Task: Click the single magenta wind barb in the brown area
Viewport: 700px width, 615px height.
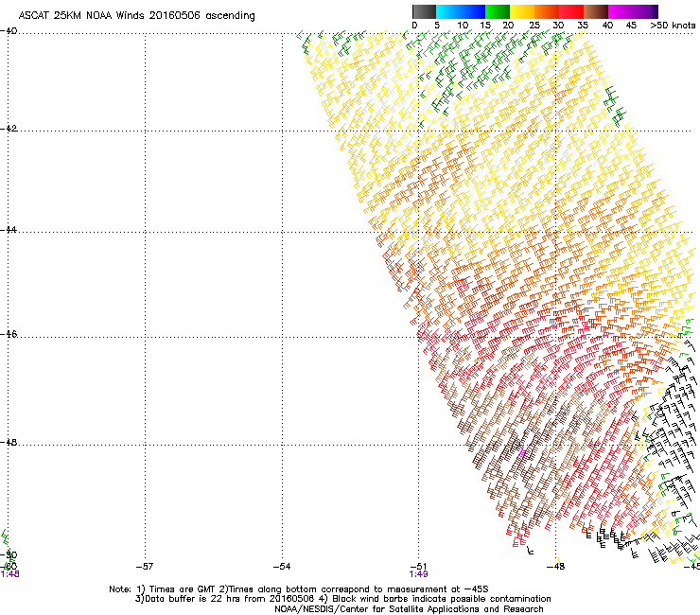Action: [522, 452]
